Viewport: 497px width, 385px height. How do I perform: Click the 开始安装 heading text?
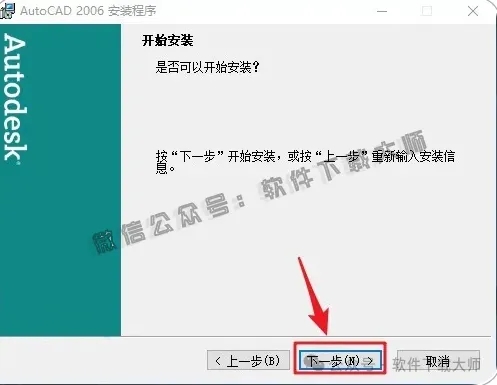pos(168,41)
